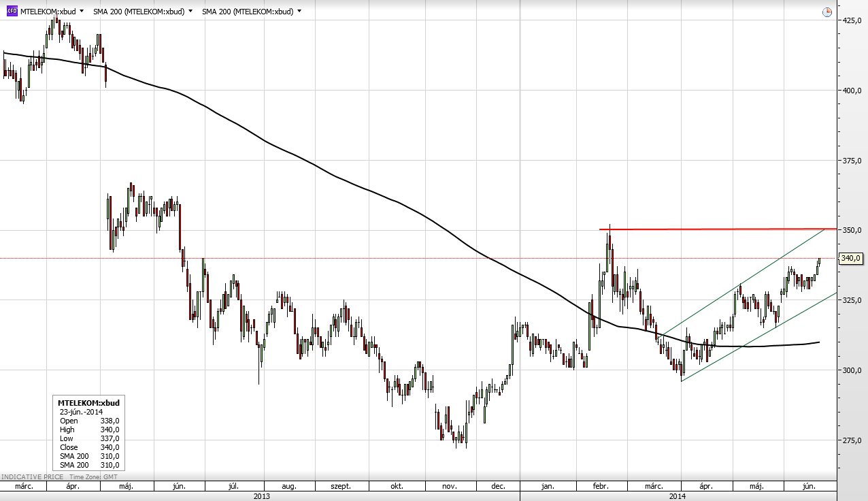Click the jan. month label

click(x=548, y=487)
